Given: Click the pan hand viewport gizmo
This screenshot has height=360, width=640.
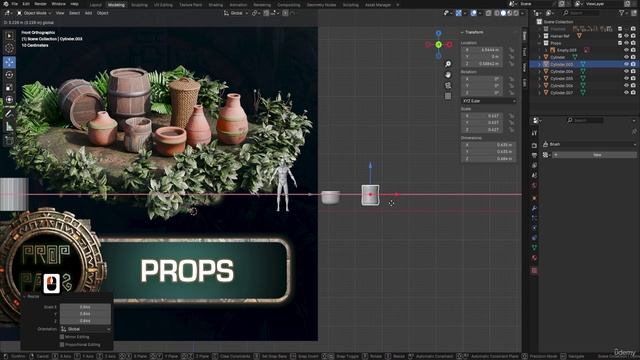Looking at the screenshot, I should pos(448,75).
